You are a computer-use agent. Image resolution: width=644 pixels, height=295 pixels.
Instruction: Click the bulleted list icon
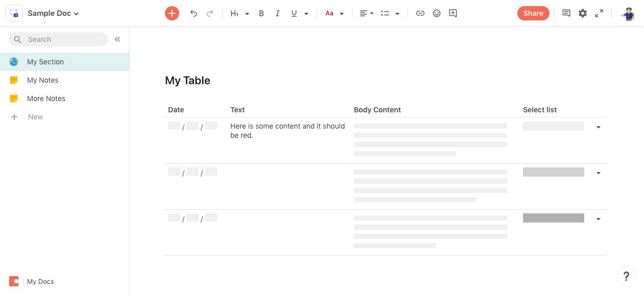[386, 13]
